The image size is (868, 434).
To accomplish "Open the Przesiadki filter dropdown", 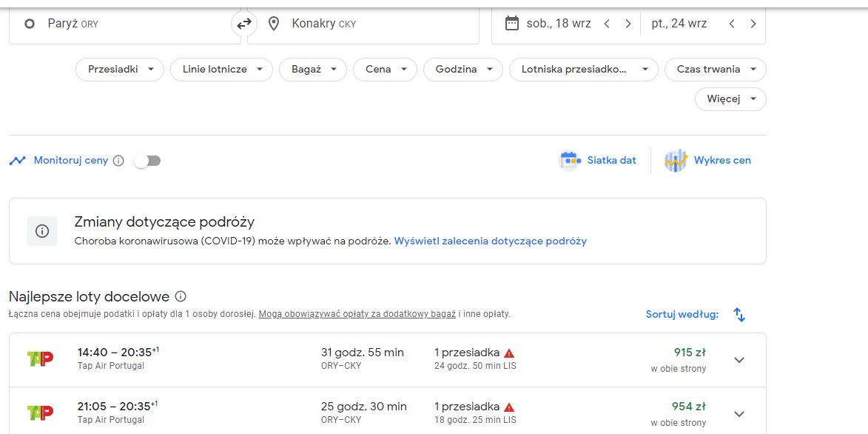I will 120,70.
